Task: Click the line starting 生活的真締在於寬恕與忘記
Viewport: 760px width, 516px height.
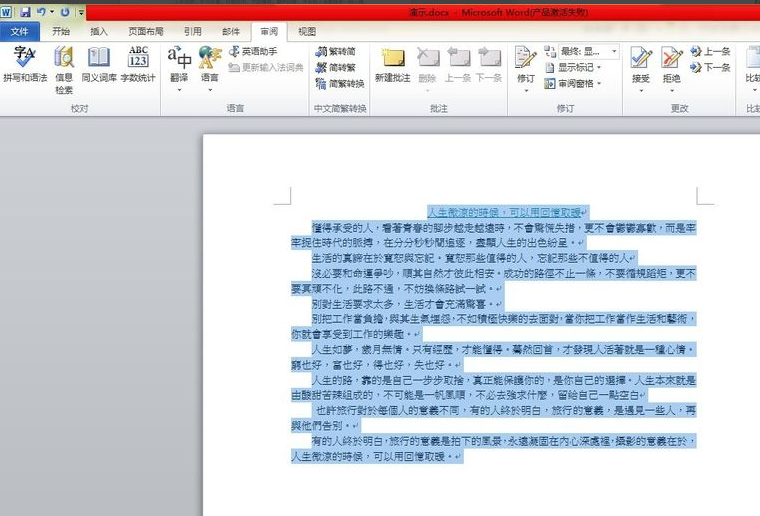Action: 470,258
